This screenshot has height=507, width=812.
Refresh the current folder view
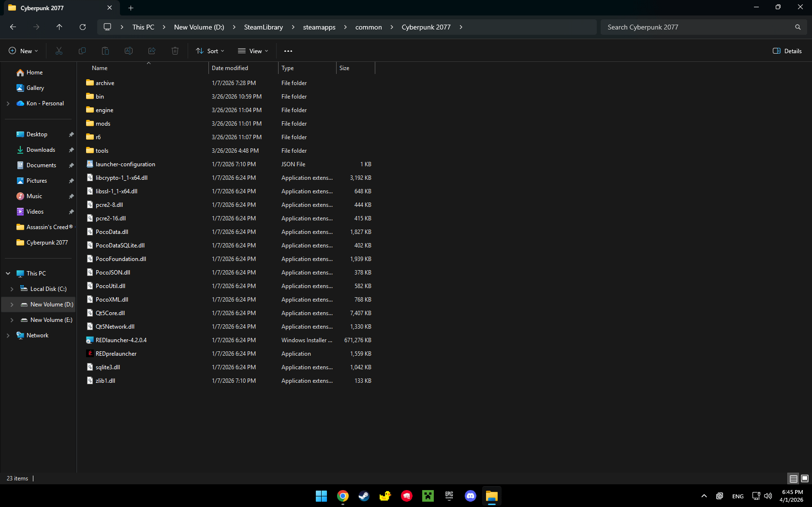pos(83,27)
